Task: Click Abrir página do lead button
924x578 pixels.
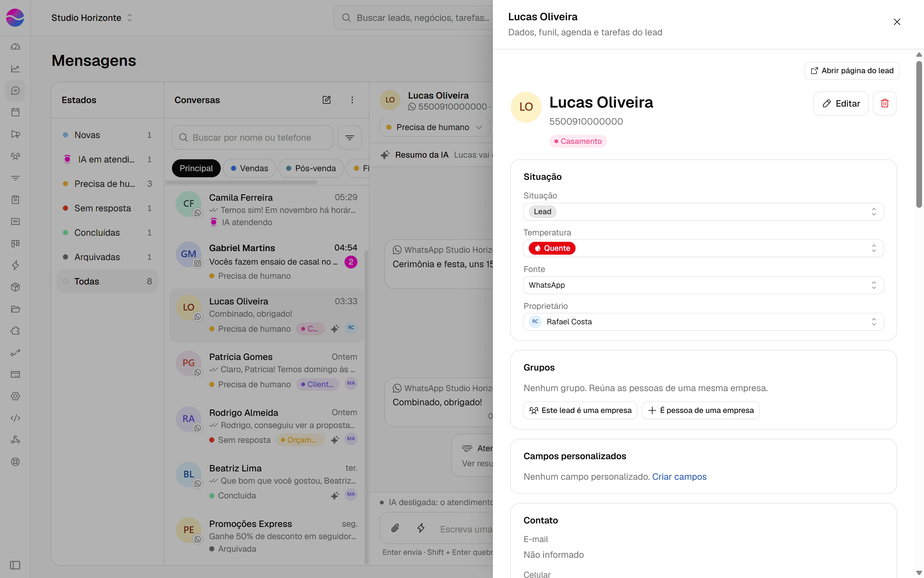Action: pos(851,71)
